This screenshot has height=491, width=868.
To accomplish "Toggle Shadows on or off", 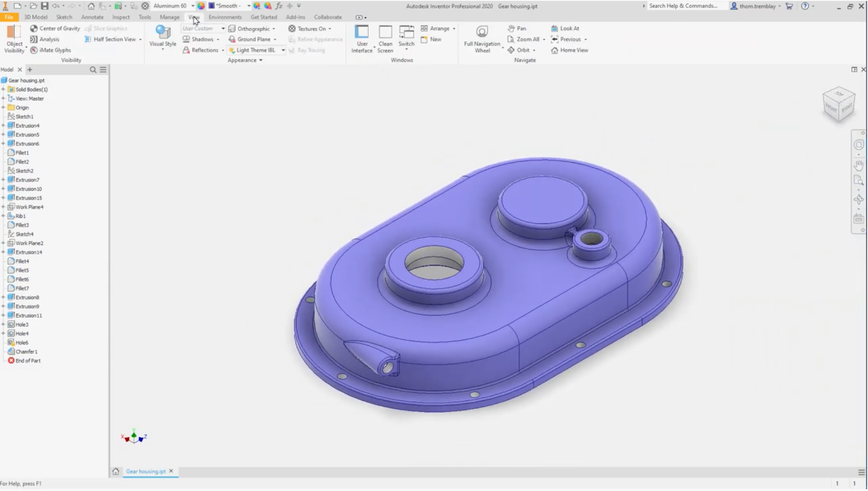I will (198, 39).
